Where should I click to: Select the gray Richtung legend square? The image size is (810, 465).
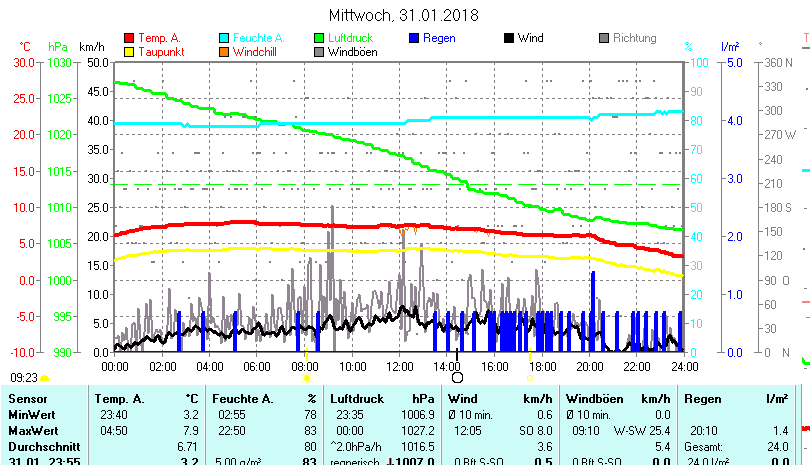[604, 38]
